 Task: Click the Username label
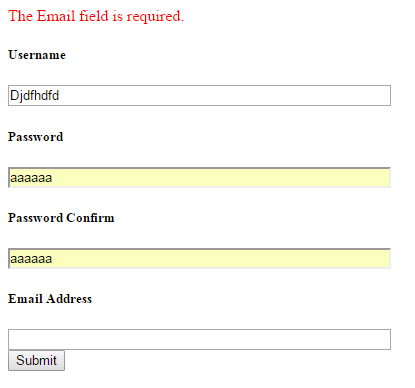[x=37, y=55]
